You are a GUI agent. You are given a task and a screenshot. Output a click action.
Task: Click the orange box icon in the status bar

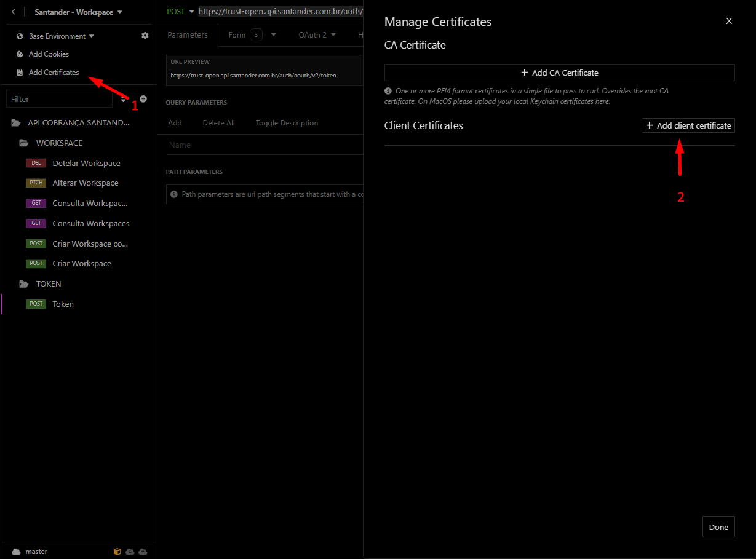coord(117,552)
